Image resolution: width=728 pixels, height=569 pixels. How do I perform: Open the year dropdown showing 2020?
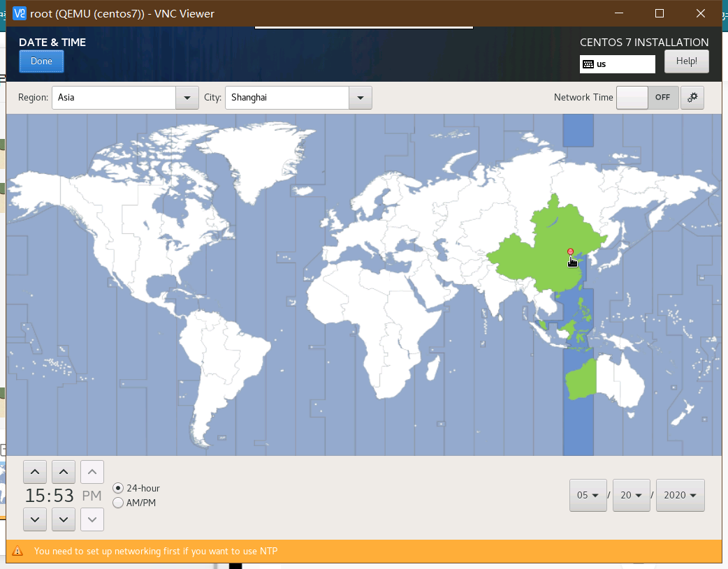(x=680, y=495)
